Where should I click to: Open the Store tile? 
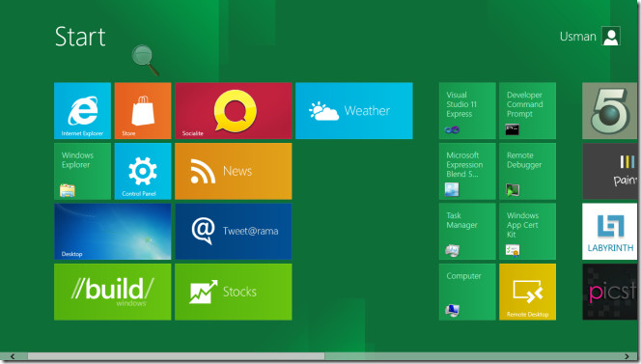pyautogui.click(x=143, y=111)
